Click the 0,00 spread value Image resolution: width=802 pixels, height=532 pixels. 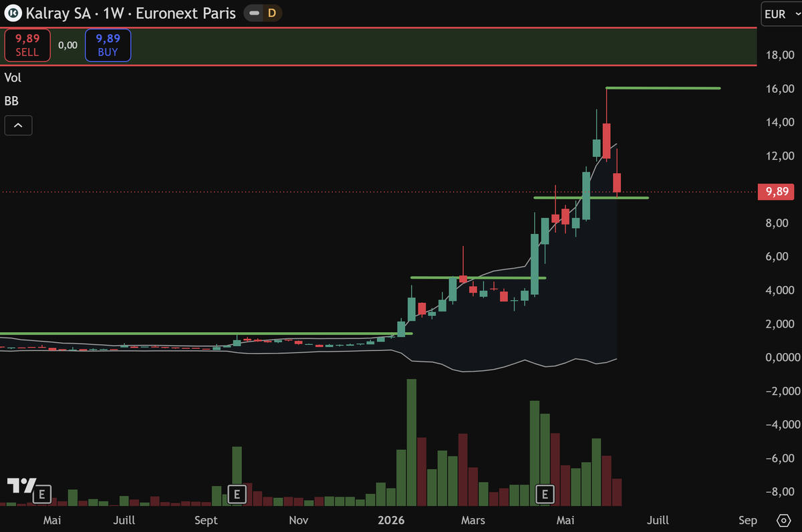point(68,45)
